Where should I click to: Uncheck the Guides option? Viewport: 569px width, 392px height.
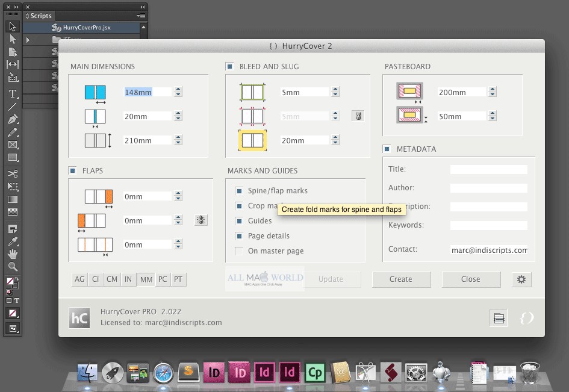coord(239,221)
